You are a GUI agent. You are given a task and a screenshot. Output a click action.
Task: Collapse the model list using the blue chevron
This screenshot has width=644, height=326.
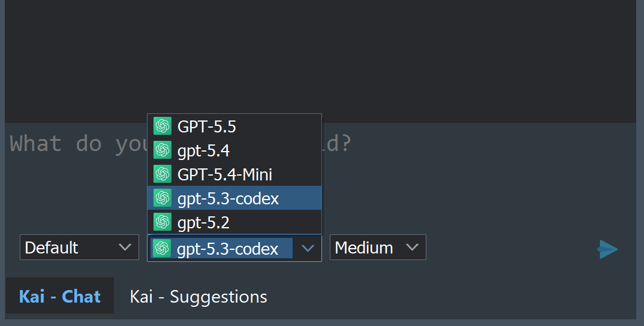pyautogui.click(x=308, y=249)
